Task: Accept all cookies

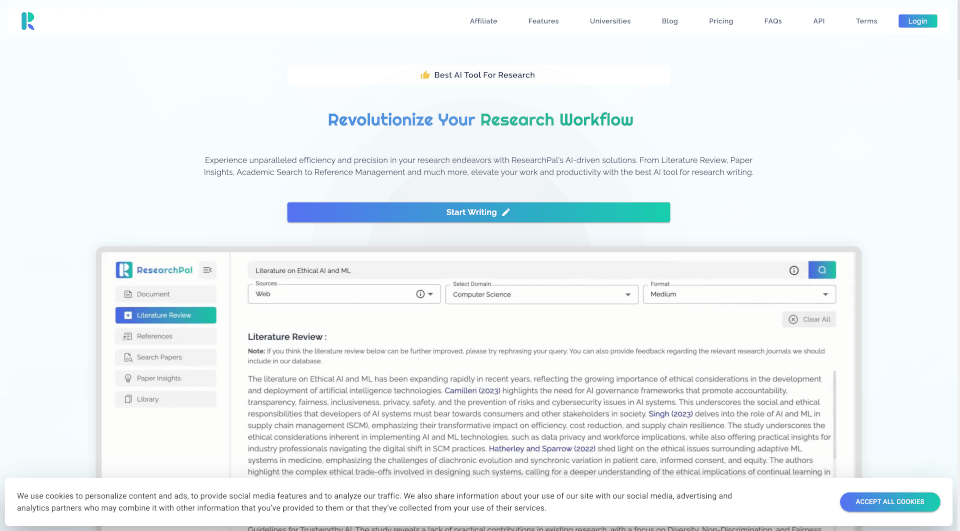Action: point(890,502)
